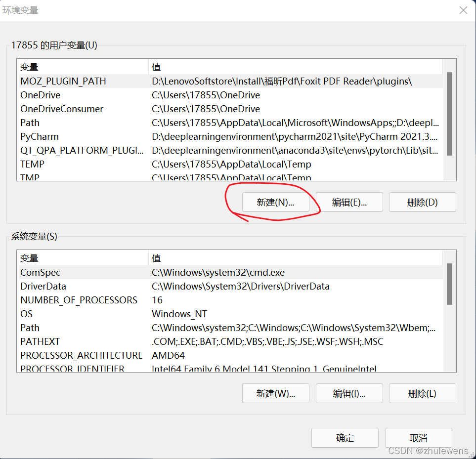The height and width of the screenshot is (459, 476).
Task: Select the OS system variable row
Action: pos(231,314)
